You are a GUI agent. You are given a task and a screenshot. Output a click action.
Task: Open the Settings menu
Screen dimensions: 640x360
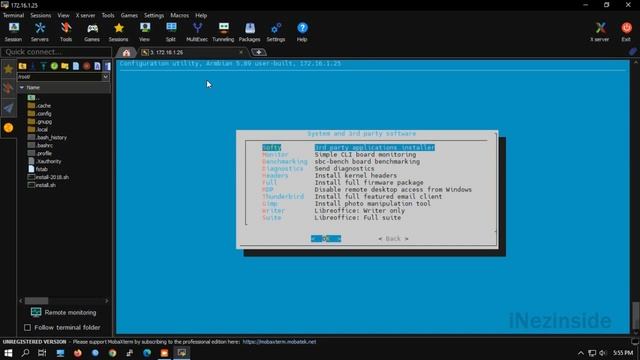click(154, 16)
